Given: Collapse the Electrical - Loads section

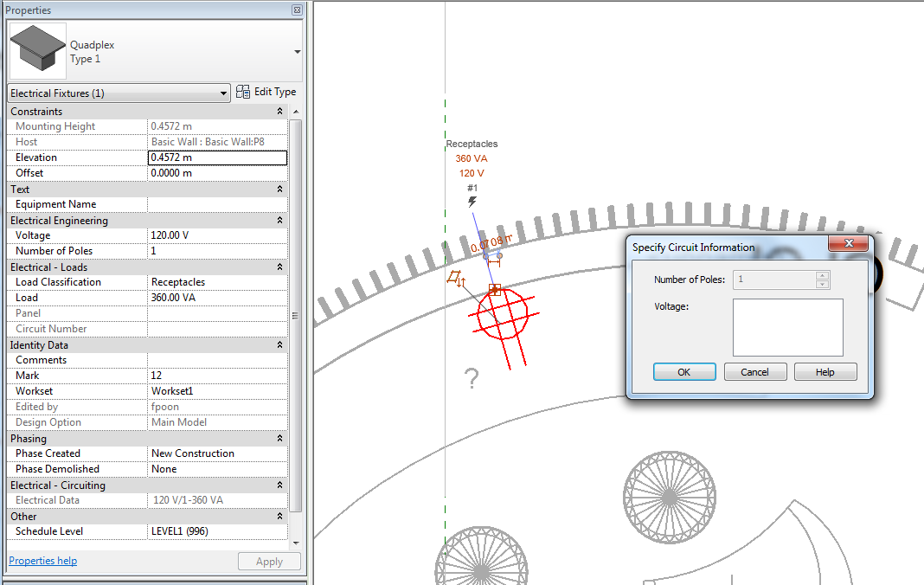Looking at the screenshot, I should pyautogui.click(x=279, y=267).
